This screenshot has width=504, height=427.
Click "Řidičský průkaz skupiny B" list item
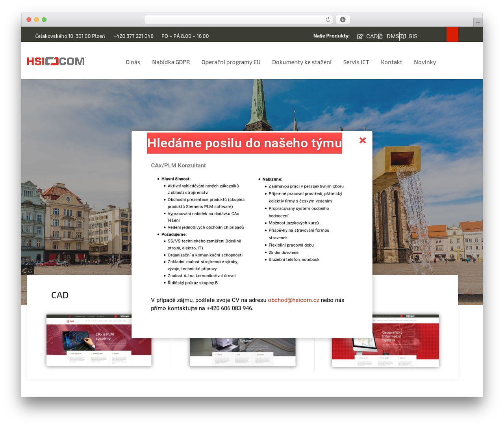[x=193, y=283]
